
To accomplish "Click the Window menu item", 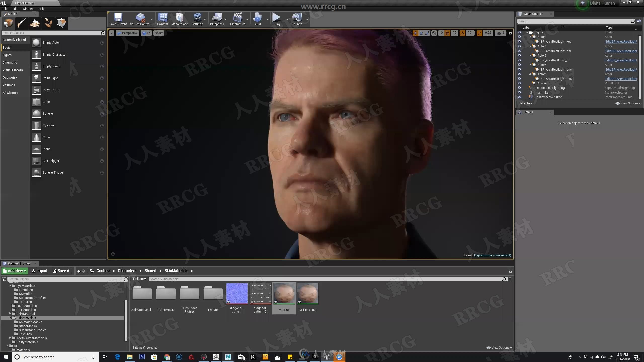I will (27, 8).
